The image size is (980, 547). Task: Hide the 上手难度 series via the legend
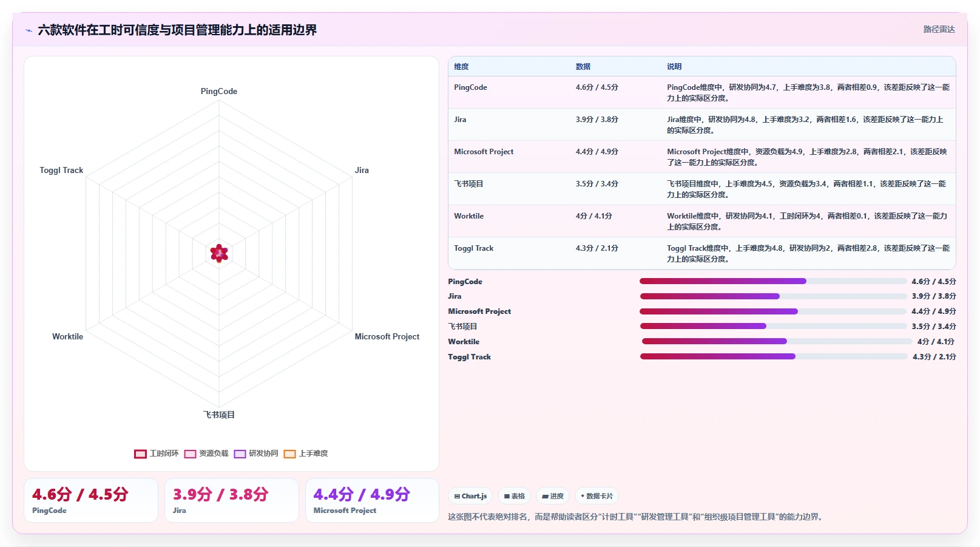pos(289,454)
